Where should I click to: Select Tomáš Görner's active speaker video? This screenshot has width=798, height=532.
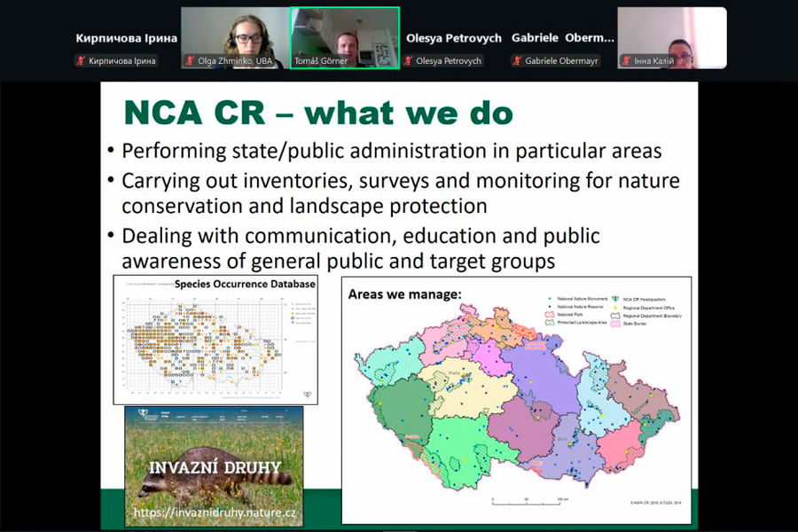coord(345,37)
